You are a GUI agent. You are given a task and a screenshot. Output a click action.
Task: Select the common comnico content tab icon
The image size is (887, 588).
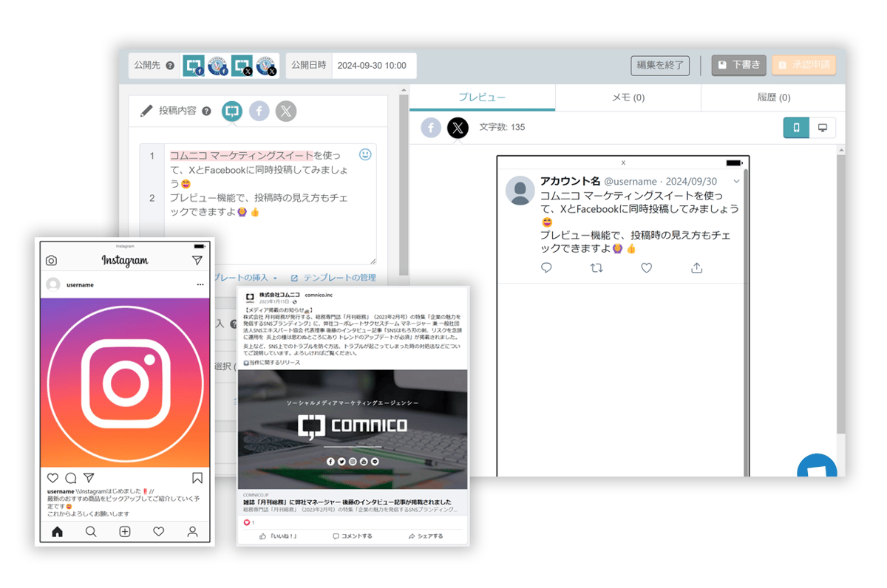pyautogui.click(x=232, y=112)
